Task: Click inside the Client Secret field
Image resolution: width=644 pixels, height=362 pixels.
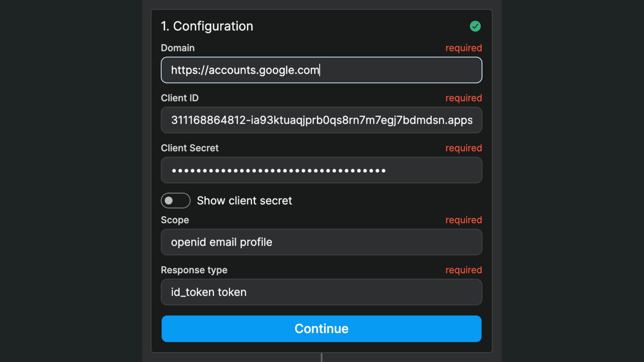Action: tap(321, 170)
